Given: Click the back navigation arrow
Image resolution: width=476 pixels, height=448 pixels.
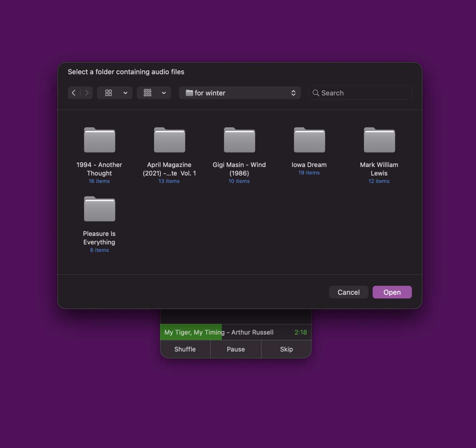Looking at the screenshot, I should [x=74, y=93].
